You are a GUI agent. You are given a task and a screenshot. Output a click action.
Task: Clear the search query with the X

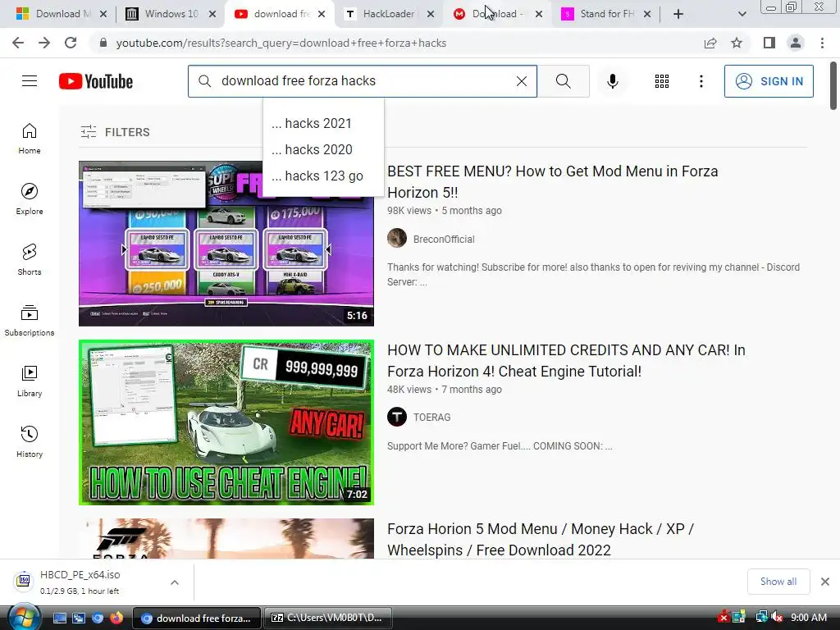tap(521, 81)
